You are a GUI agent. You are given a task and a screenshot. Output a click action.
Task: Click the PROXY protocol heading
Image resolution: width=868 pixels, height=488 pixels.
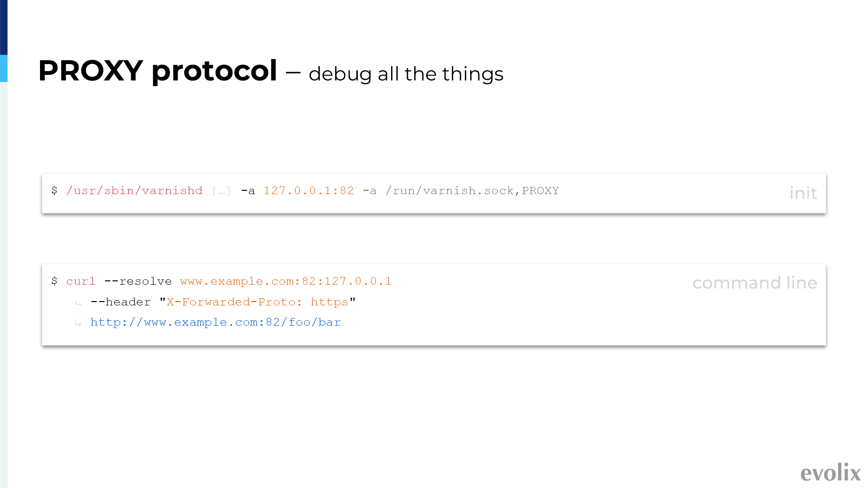(x=158, y=71)
